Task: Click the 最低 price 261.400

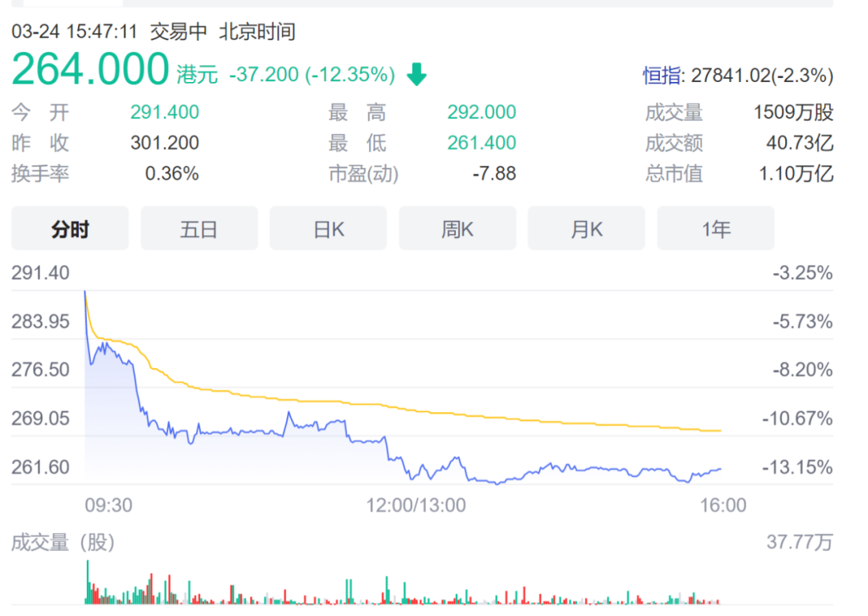Action: point(481,144)
